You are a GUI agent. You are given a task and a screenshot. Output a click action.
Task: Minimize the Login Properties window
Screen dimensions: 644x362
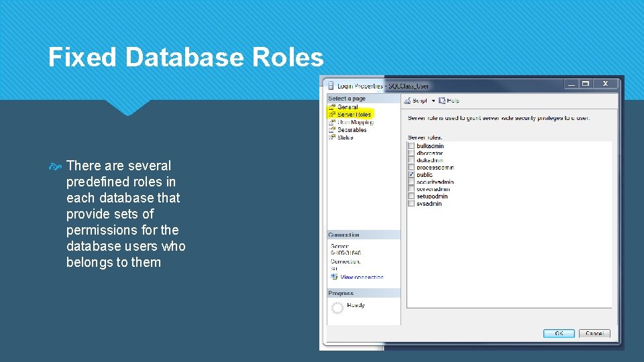tap(572, 84)
